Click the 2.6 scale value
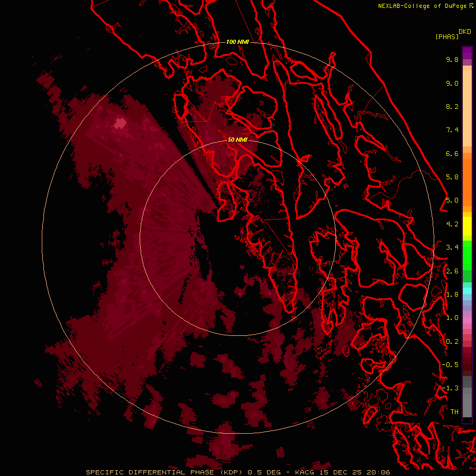 (x=452, y=271)
